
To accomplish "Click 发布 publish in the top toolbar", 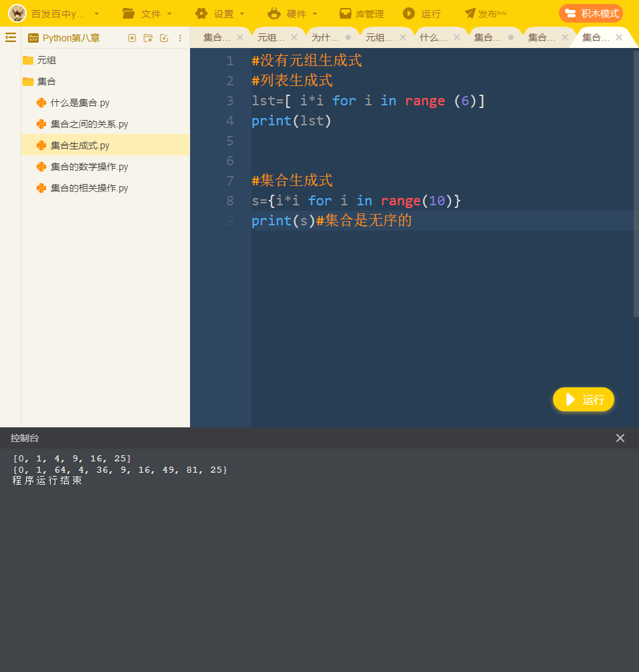I will (486, 14).
